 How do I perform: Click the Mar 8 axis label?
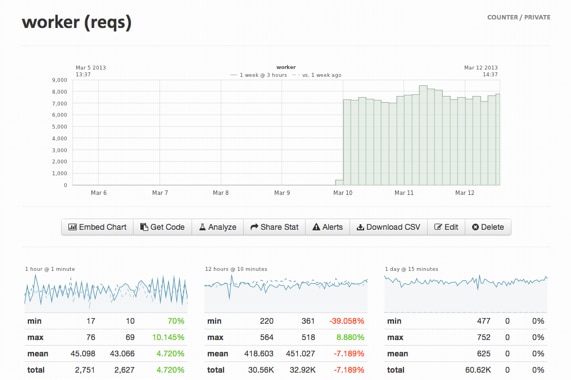pos(221,193)
